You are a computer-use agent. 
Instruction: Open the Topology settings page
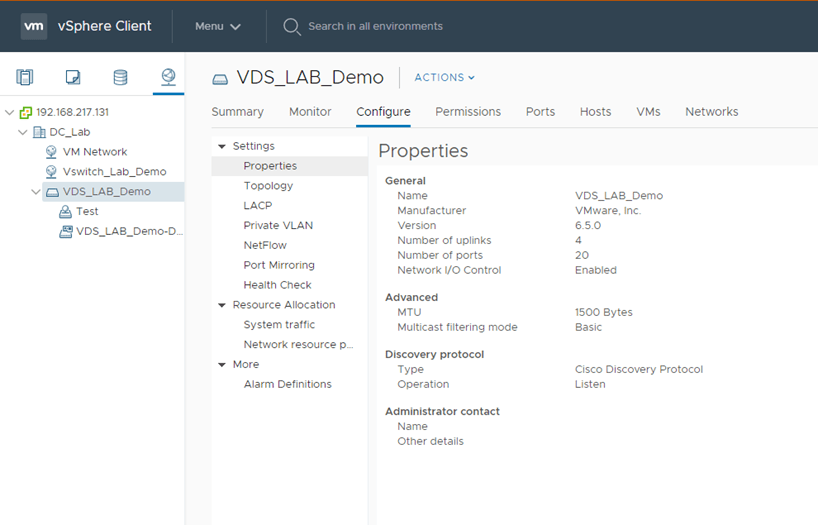coord(268,186)
